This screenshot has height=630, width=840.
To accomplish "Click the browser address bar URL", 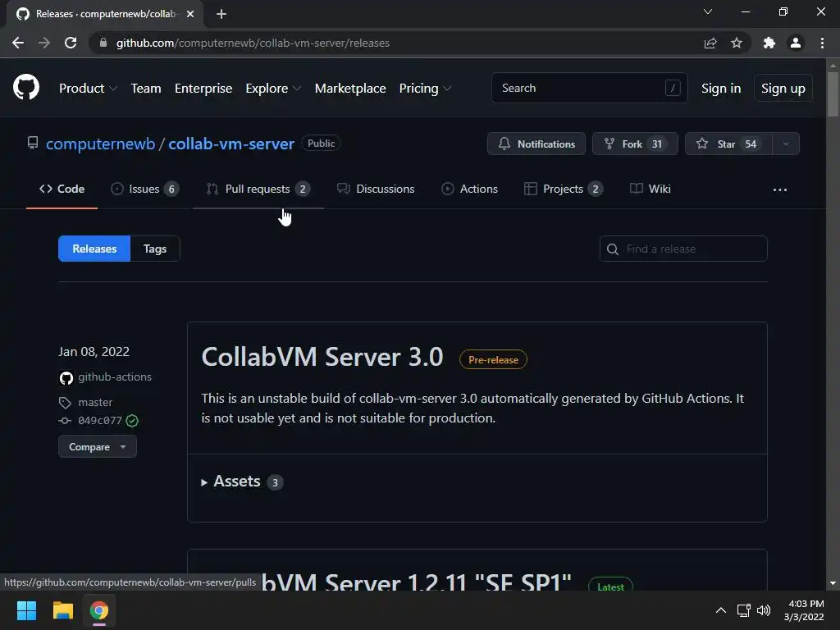I will (x=253, y=43).
